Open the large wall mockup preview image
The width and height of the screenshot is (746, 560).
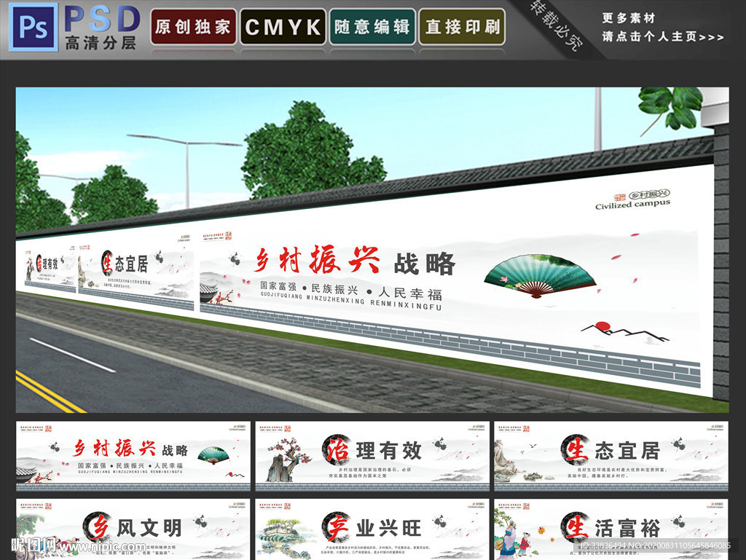click(372, 250)
